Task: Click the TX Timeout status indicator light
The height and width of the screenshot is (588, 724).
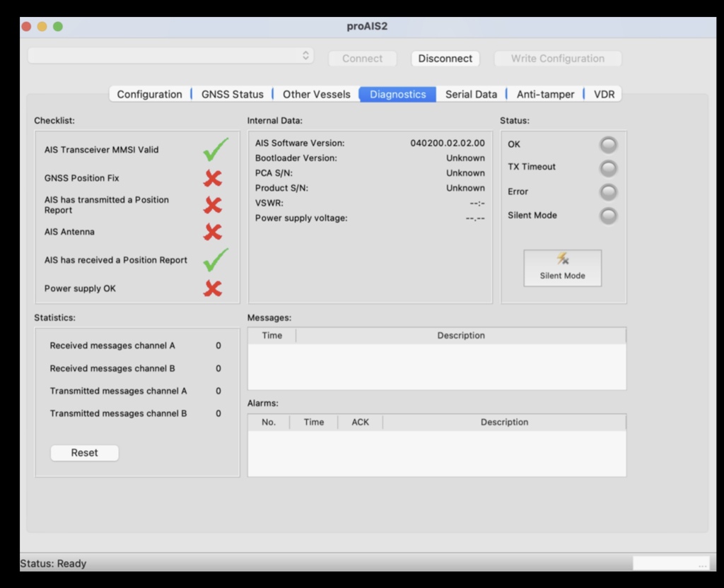Action: (608, 168)
